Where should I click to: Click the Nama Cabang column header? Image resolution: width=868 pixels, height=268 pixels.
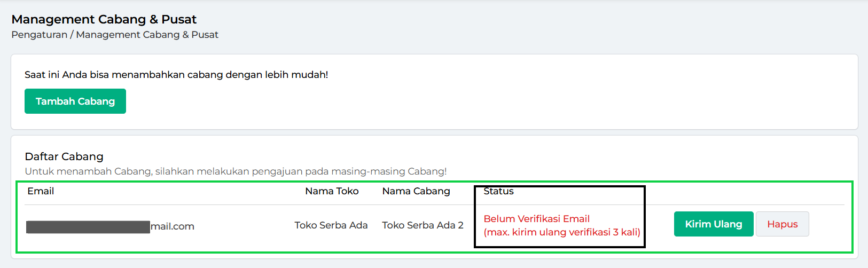pos(416,191)
